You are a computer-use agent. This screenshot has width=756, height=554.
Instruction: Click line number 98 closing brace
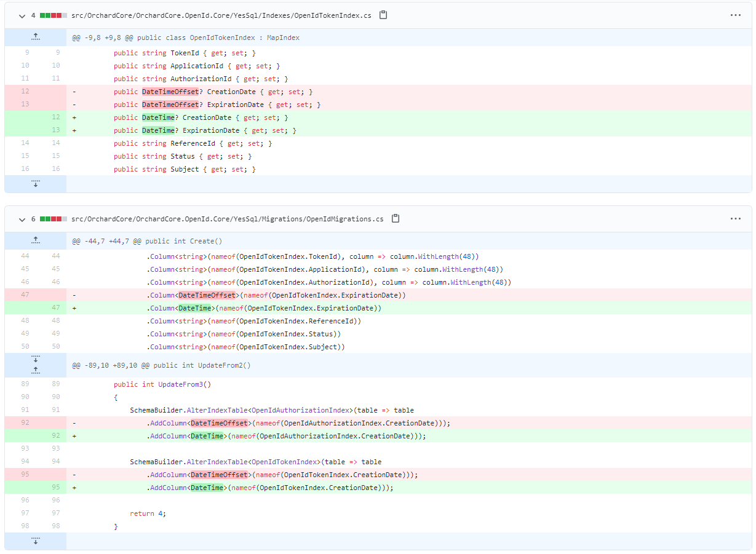coord(25,526)
